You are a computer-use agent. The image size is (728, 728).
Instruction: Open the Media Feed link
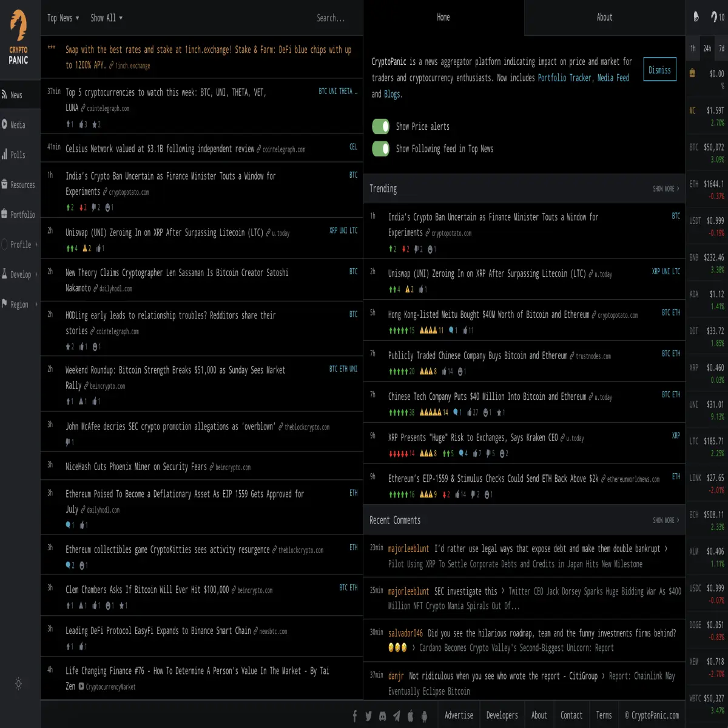pyautogui.click(x=613, y=78)
